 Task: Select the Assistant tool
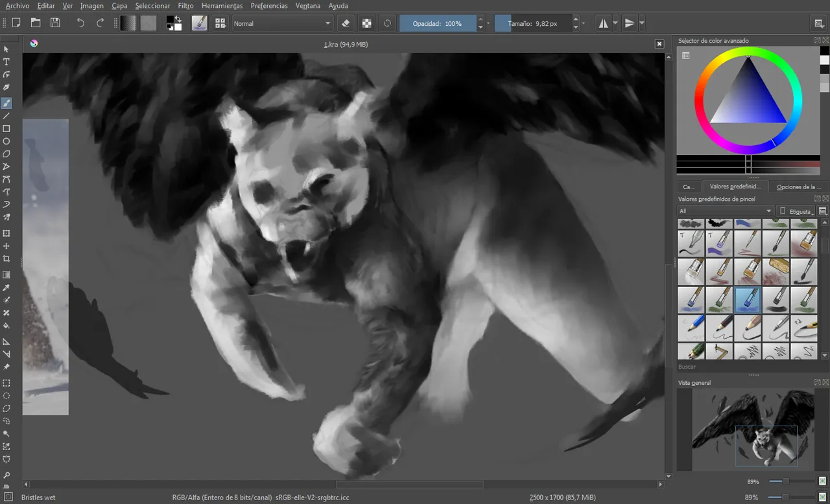point(6,341)
